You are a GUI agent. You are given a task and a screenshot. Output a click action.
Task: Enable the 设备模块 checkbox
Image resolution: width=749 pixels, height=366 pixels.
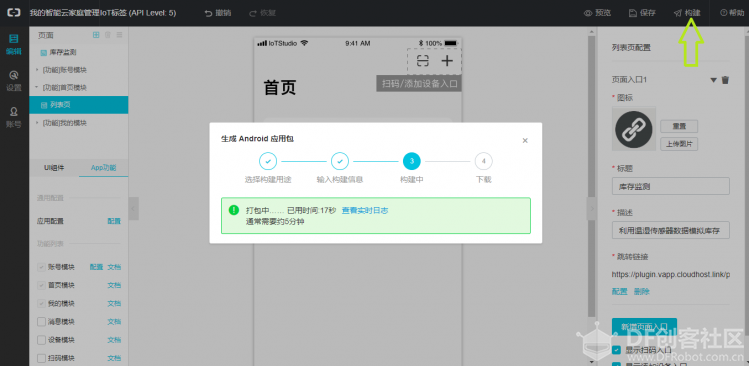click(x=41, y=340)
